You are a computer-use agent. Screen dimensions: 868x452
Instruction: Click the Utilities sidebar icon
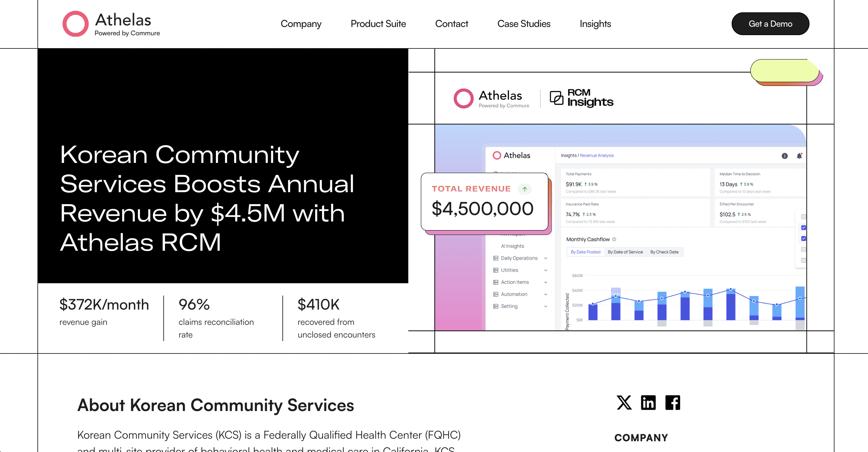click(495, 270)
